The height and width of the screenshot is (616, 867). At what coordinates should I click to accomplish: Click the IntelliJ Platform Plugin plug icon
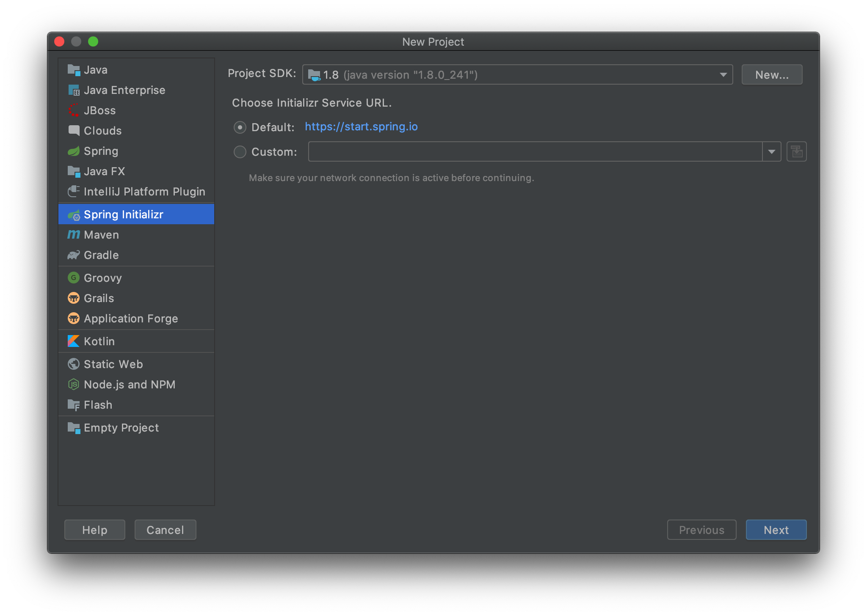click(74, 191)
